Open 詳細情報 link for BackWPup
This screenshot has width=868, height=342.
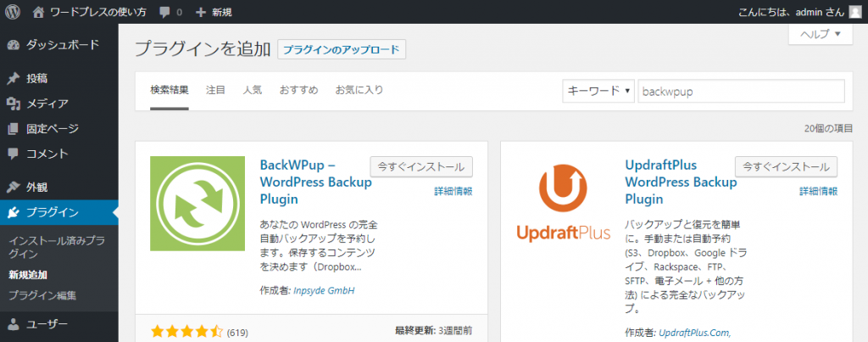click(453, 192)
